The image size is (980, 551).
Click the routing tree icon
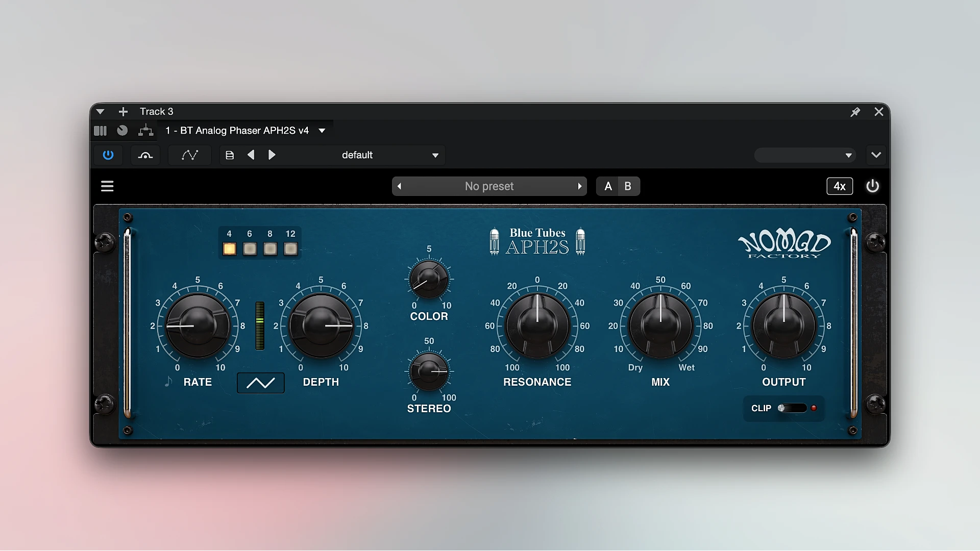point(146,131)
